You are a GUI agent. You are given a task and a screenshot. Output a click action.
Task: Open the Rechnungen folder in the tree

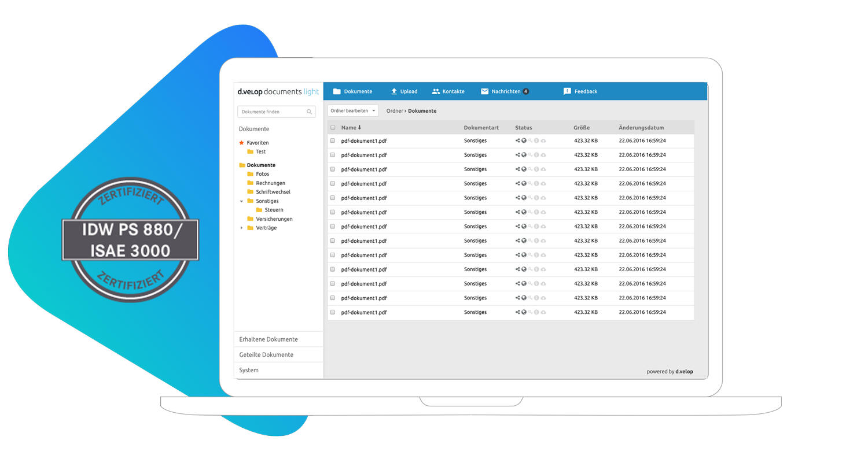pos(270,183)
